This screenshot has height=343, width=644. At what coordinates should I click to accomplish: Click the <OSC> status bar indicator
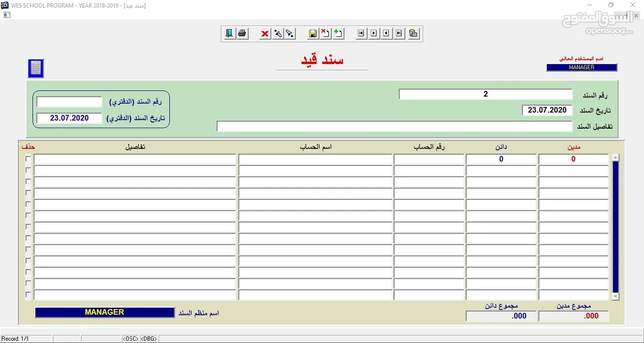pyautogui.click(x=131, y=339)
